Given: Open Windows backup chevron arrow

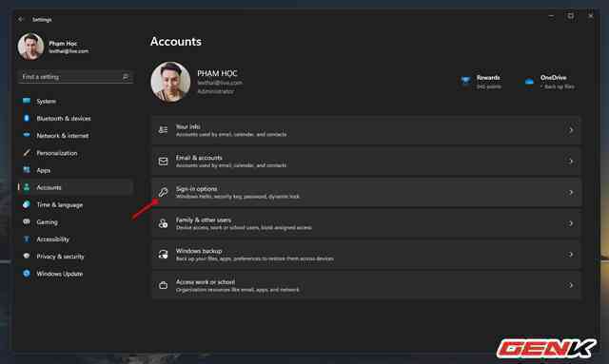Looking at the screenshot, I should click(571, 254).
